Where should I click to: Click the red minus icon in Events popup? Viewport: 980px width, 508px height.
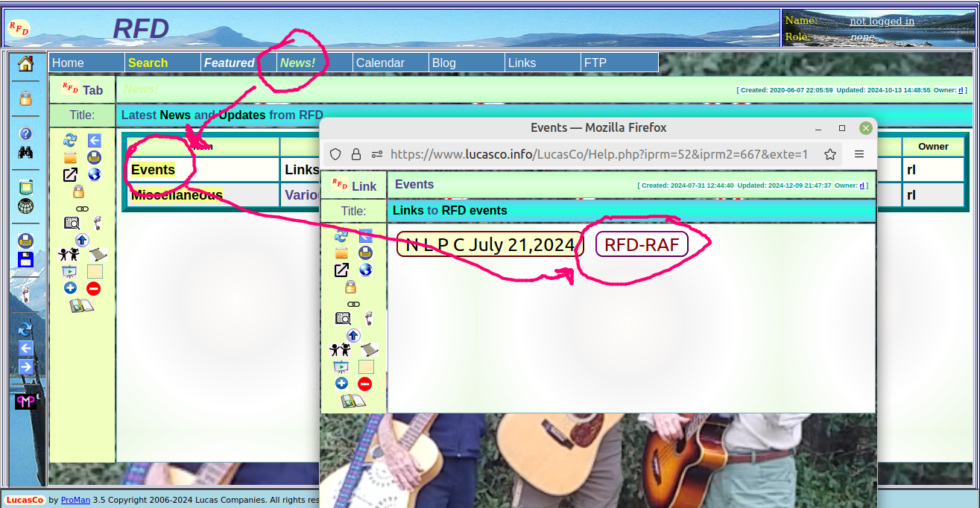tap(364, 384)
